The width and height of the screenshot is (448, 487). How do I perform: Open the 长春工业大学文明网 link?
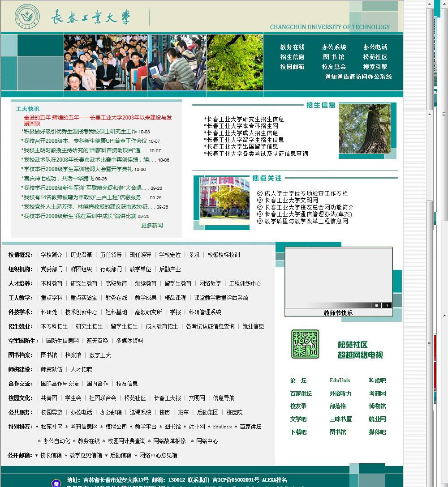point(291,201)
